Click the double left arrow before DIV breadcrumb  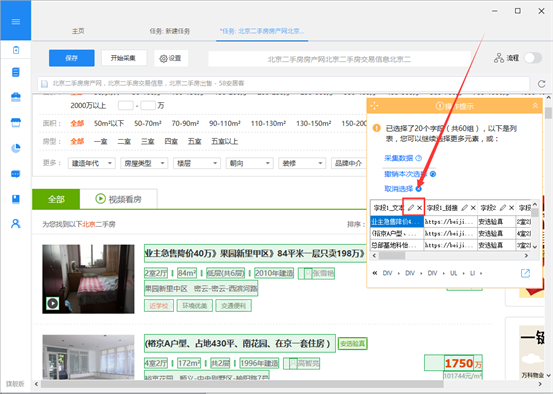375,273
